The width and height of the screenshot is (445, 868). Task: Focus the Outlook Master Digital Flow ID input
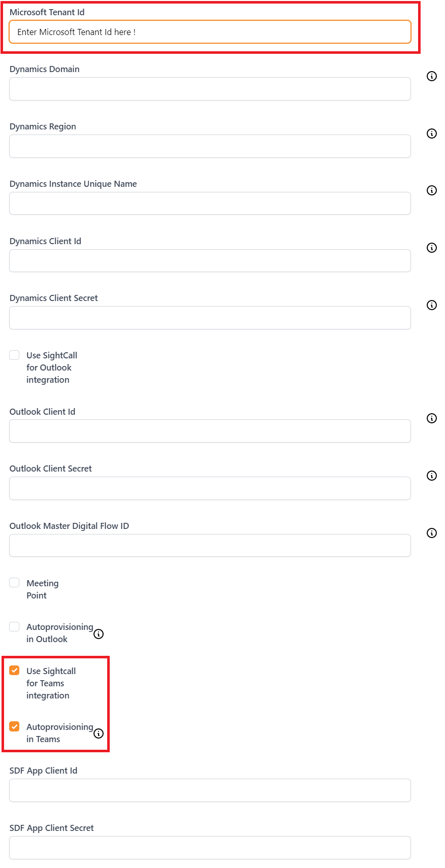tap(210, 546)
